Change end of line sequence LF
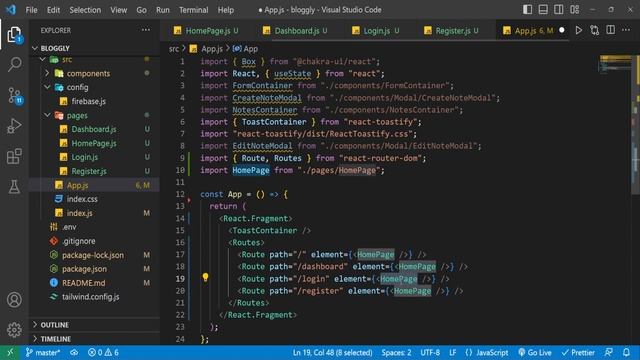 point(453,352)
